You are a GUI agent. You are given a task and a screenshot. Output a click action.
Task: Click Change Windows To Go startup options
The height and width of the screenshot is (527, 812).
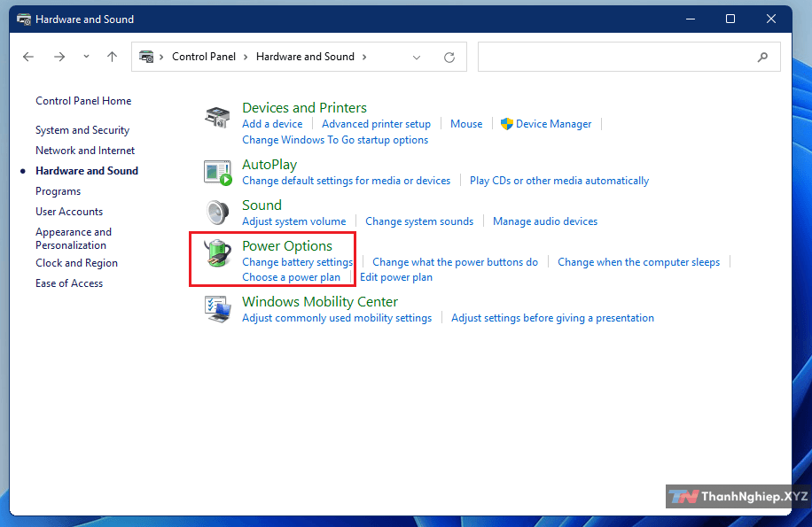pyautogui.click(x=335, y=140)
